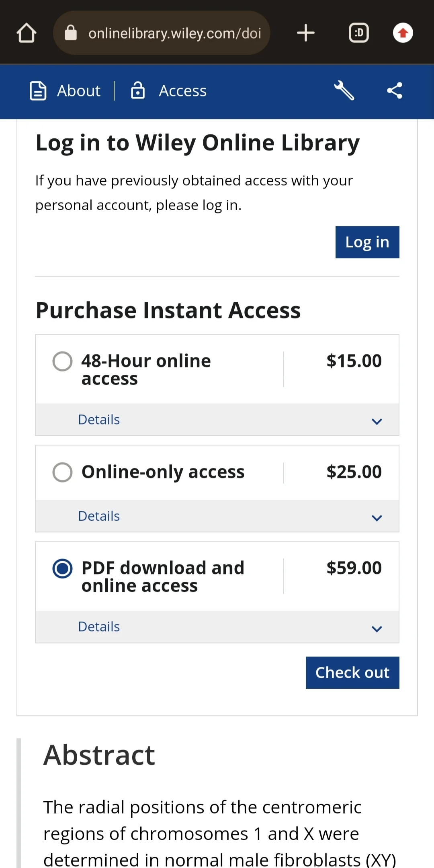Select 48-Hour online access option
The width and height of the screenshot is (434, 868).
pos(63,361)
